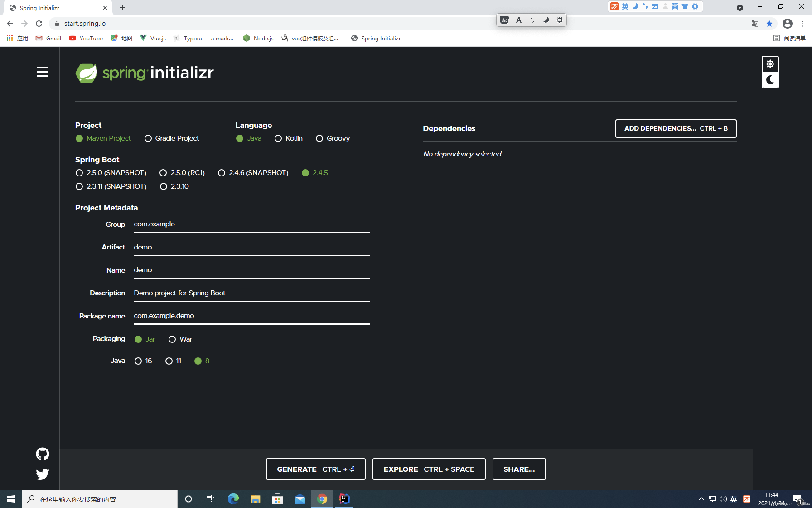
Task: Click the EXPLORE button
Action: tap(429, 469)
